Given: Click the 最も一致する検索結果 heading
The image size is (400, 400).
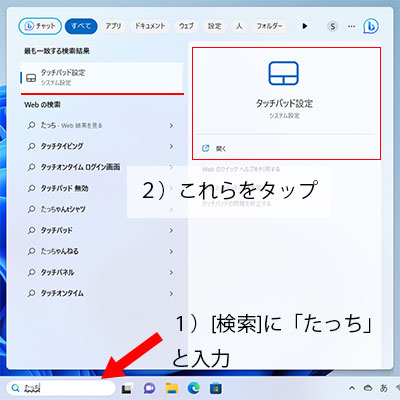Looking at the screenshot, I should click(x=57, y=51).
